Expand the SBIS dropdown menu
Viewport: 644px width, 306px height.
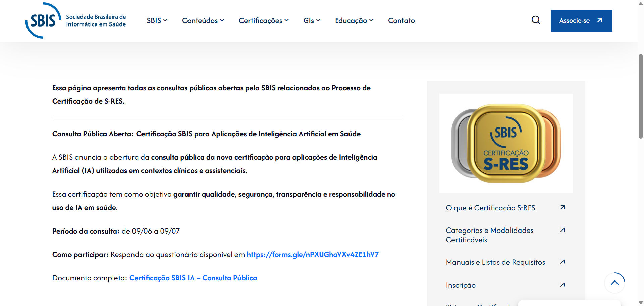click(x=157, y=21)
